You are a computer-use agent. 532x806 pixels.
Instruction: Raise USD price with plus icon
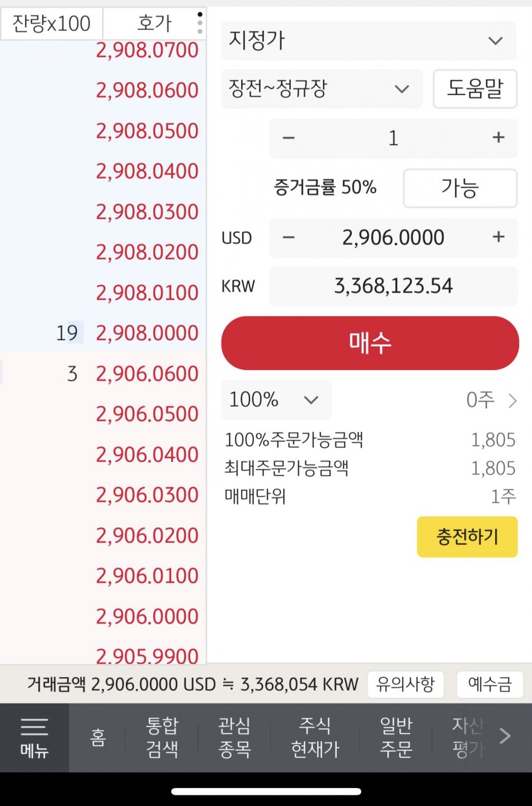(498, 237)
